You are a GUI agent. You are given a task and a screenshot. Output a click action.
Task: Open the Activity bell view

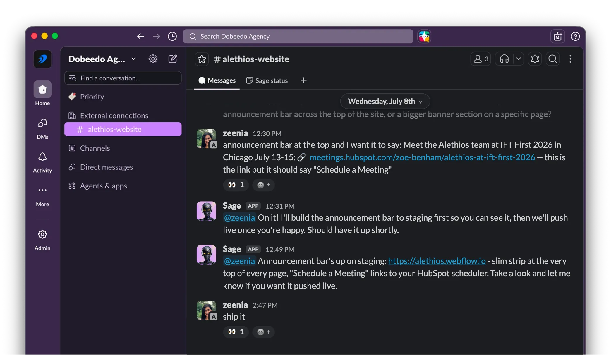(42, 162)
